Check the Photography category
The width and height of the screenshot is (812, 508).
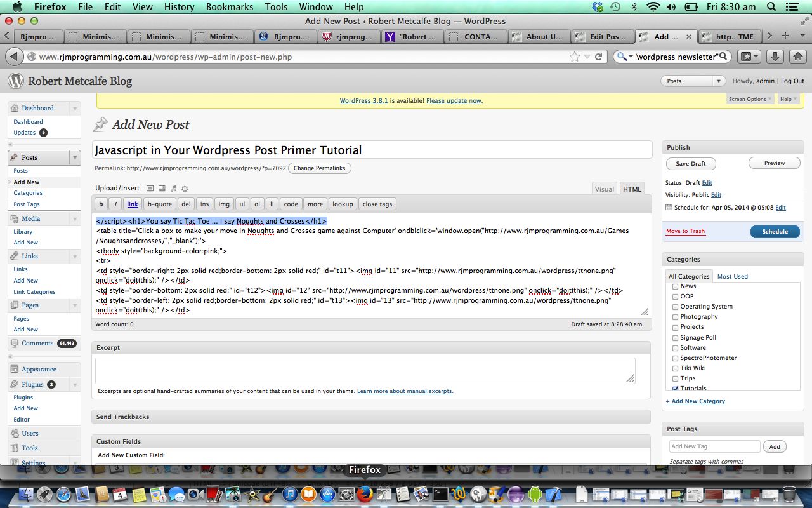pos(675,317)
